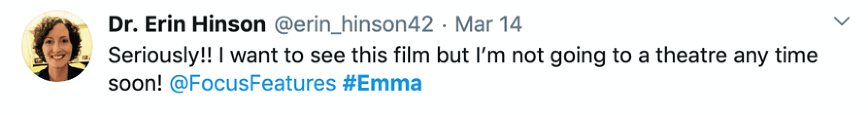Open the tweet options chevron menu

pyautogui.click(x=841, y=22)
